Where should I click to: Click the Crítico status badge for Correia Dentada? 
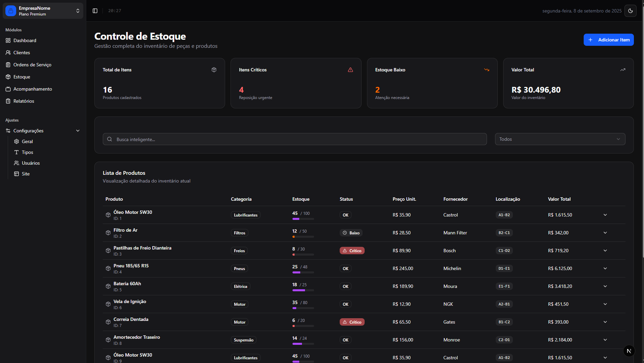pos(352,322)
